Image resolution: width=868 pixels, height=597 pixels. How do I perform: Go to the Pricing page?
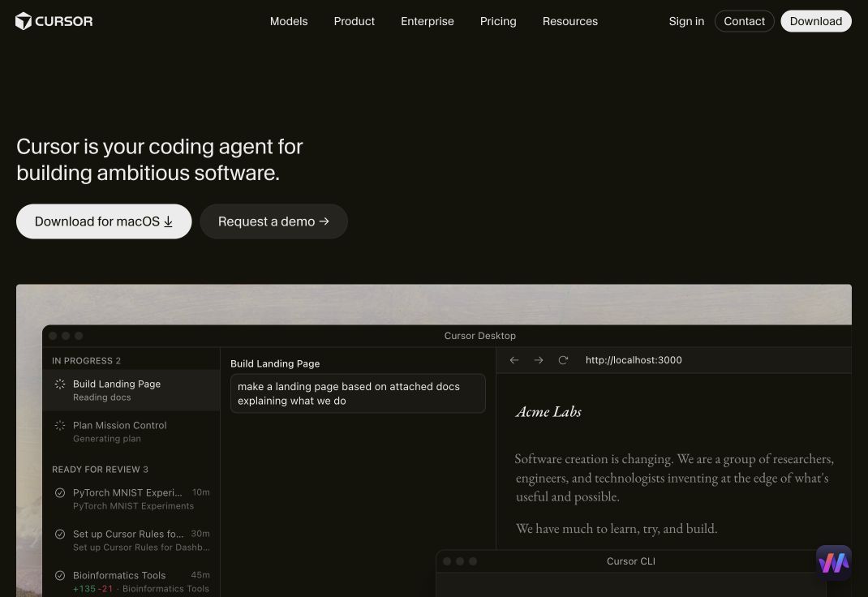click(x=498, y=21)
